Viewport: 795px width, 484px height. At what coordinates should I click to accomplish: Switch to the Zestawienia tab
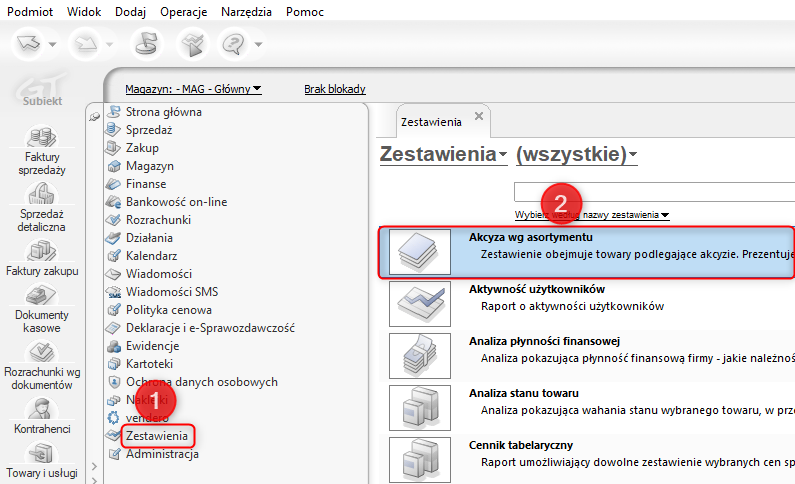pos(431,122)
